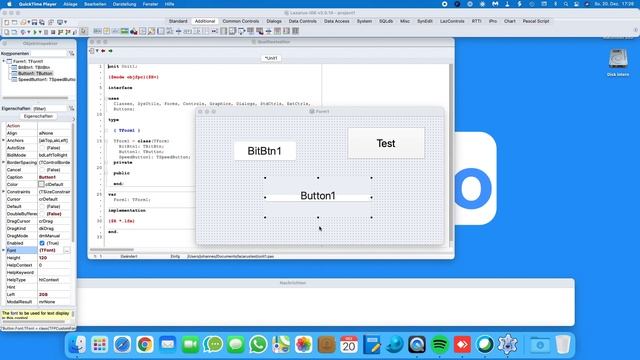Open the Ablage menu in the menu bar
Image resolution: width=640 pixels, height=360 pixels.
pos(70,4)
